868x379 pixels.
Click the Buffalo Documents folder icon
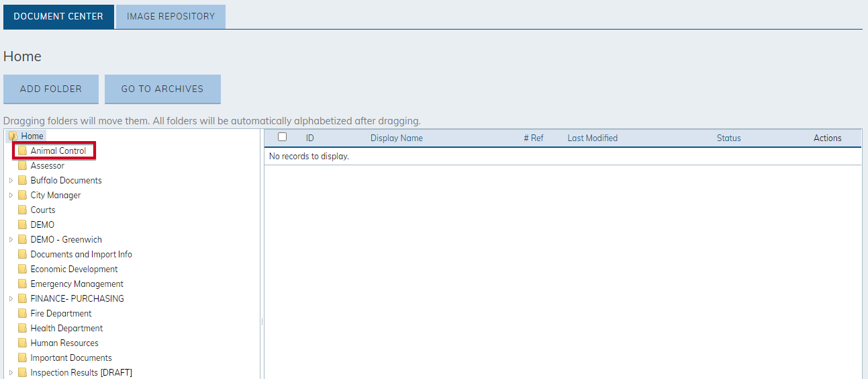point(22,181)
